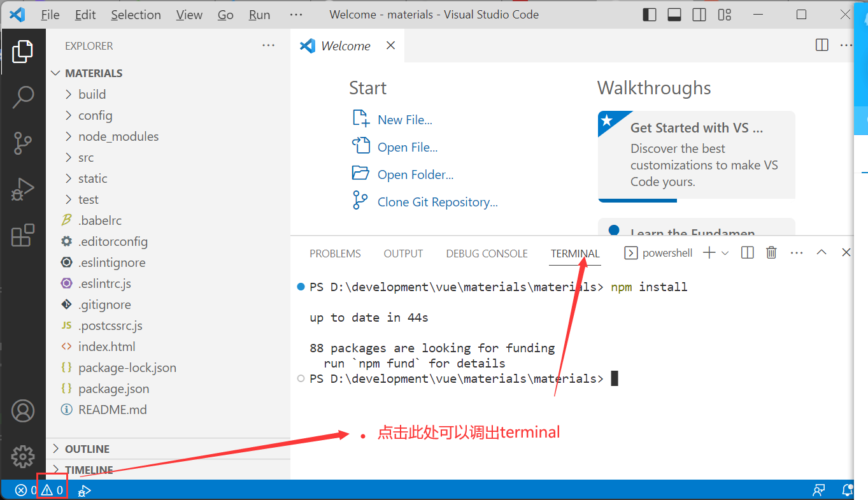
Task: Open the Source Control view
Action: click(23, 143)
